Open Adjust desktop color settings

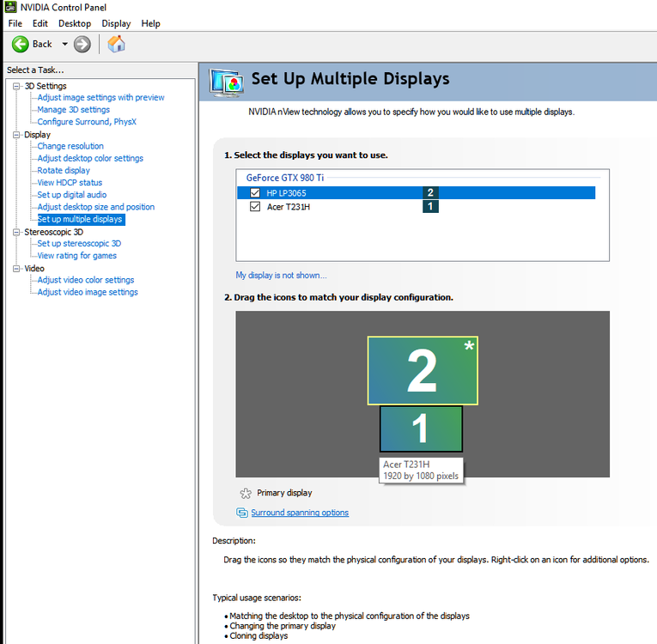click(x=90, y=158)
